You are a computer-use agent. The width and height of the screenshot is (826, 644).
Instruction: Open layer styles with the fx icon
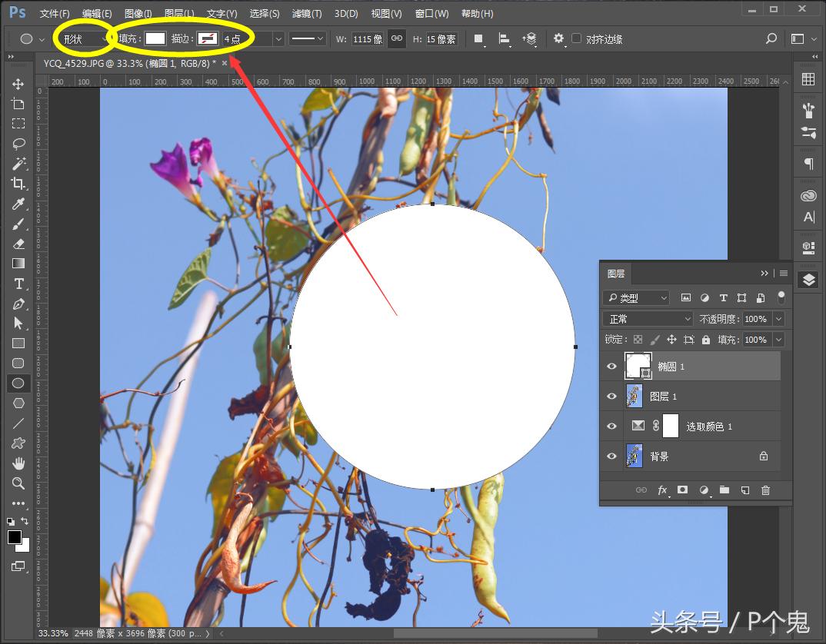tap(662, 490)
